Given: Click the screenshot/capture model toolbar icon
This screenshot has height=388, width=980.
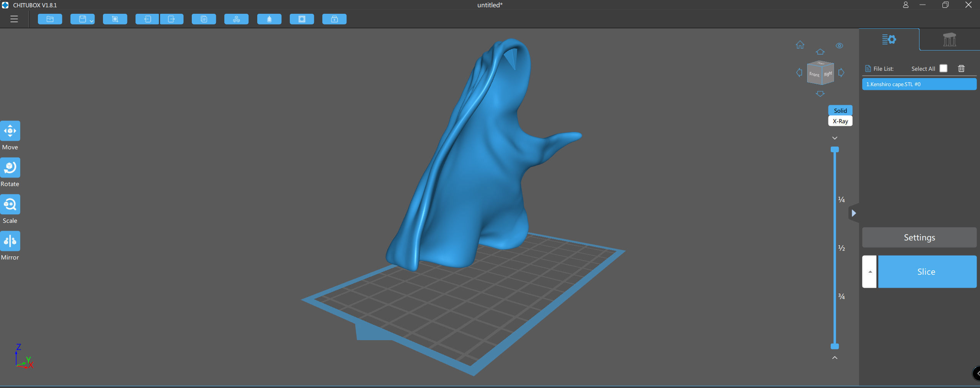Looking at the screenshot, I should click(x=115, y=19).
